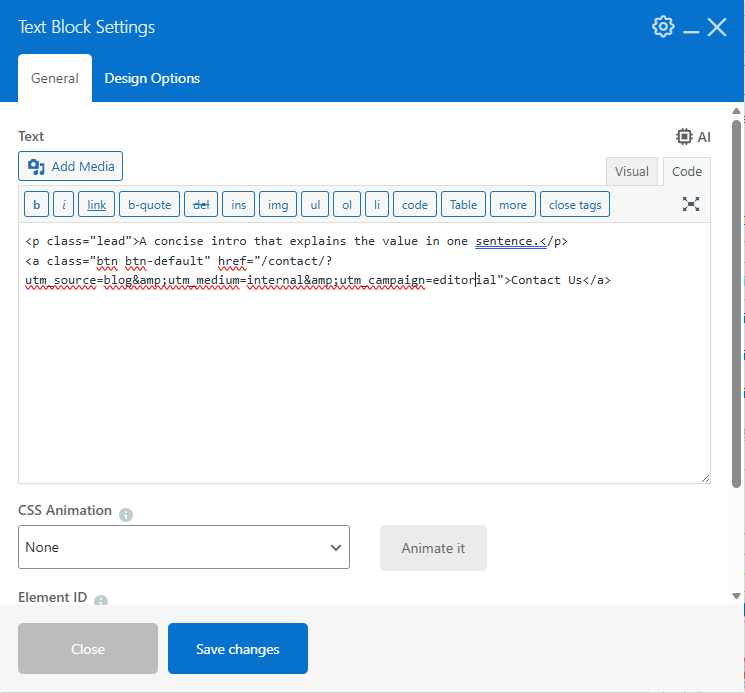Click the vertical scrollbar of settings panel

(x=737, y=350)
